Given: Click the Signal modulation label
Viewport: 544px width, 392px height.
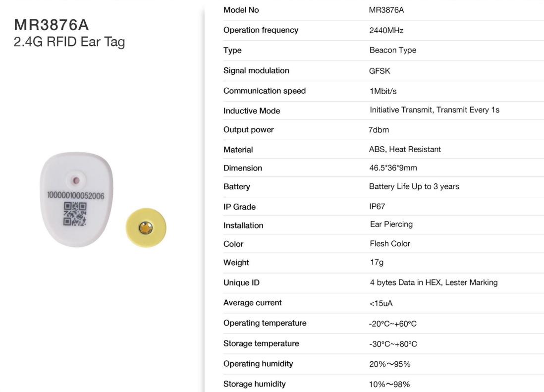Looking at the screenshot, I should (256, 71).
